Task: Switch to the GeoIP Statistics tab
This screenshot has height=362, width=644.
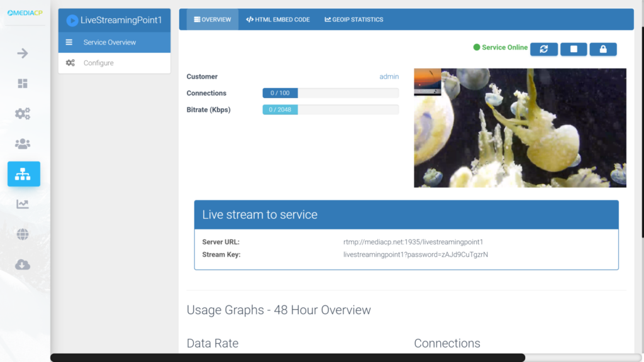Action: [353, 19]
